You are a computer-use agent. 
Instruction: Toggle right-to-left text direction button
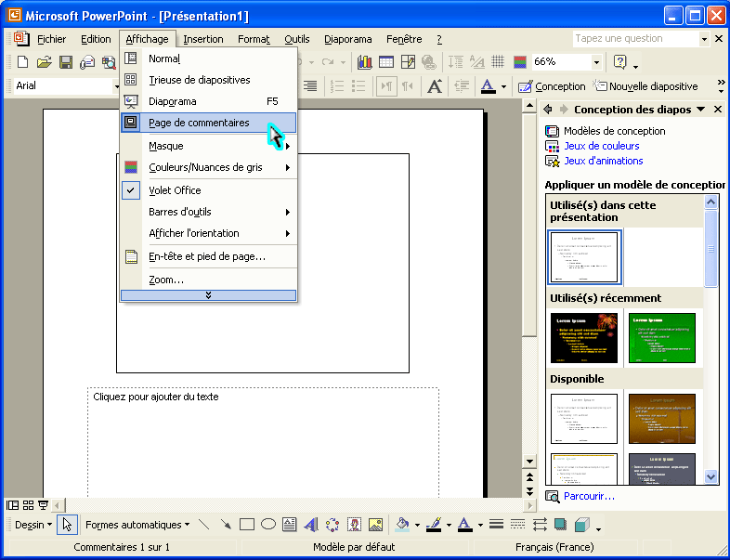[408, 86]
